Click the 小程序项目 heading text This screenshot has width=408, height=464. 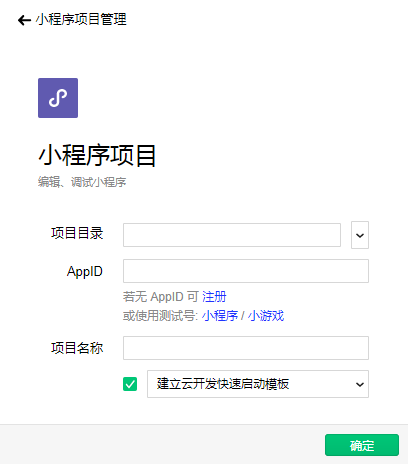click(x=97, y=155)
